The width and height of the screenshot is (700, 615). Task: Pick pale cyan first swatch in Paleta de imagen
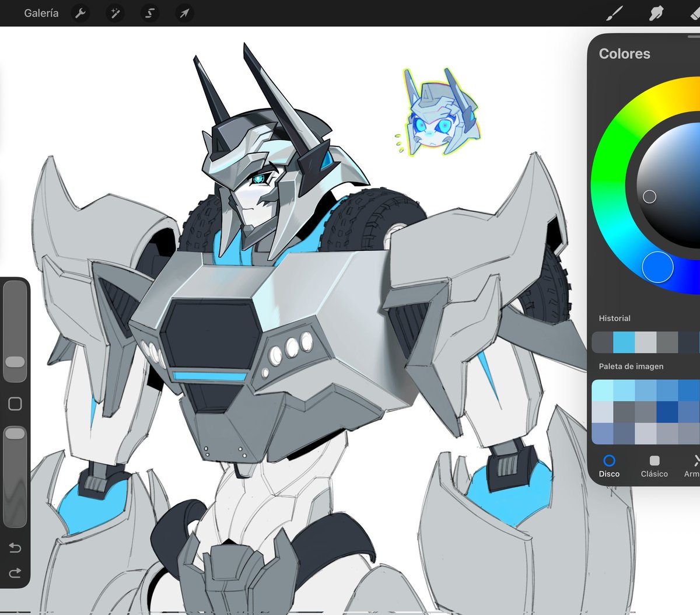602,390
